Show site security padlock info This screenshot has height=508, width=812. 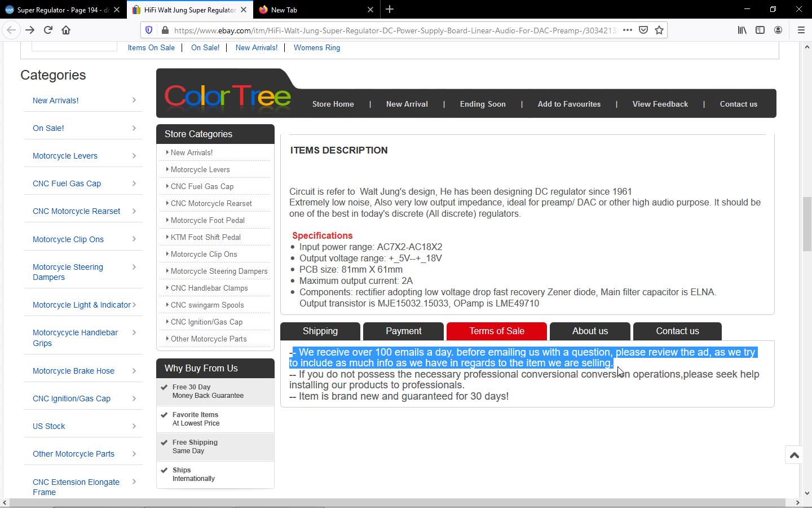coord(164,30)
